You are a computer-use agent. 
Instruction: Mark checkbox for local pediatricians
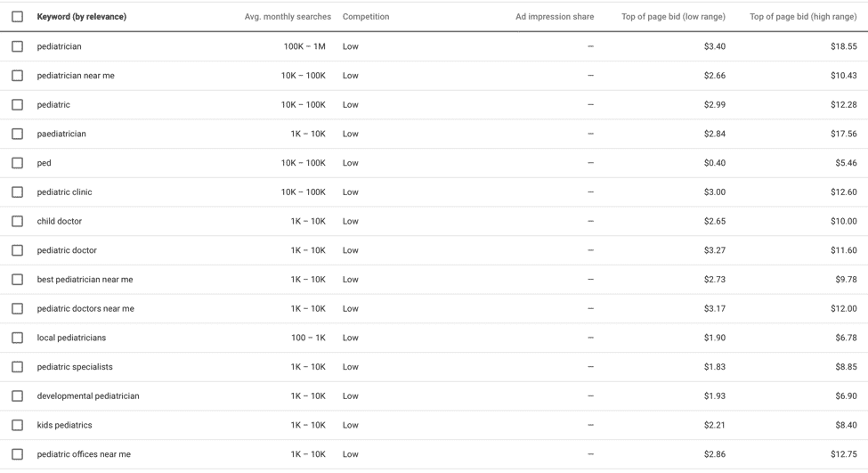[17, 338]
